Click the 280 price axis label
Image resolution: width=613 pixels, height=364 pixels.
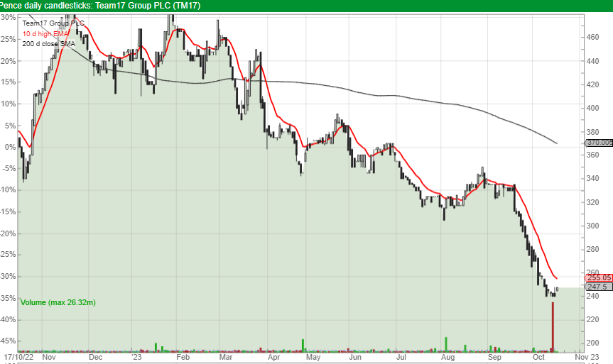[x=592, y=249]
